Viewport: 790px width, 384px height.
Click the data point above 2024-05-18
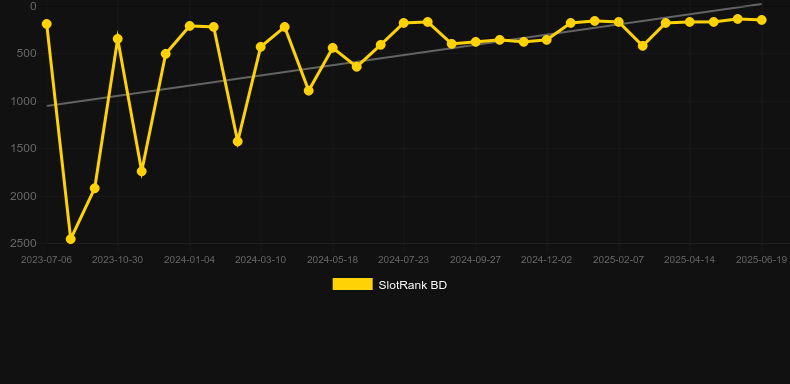[333, 48]
